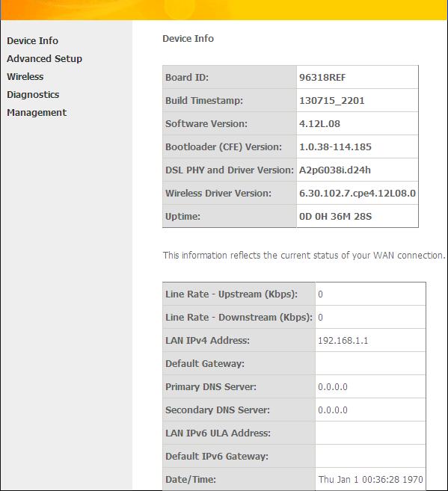Select the Default Gateway label
This screenshot has width=448, height=491.
coord(205,363)
